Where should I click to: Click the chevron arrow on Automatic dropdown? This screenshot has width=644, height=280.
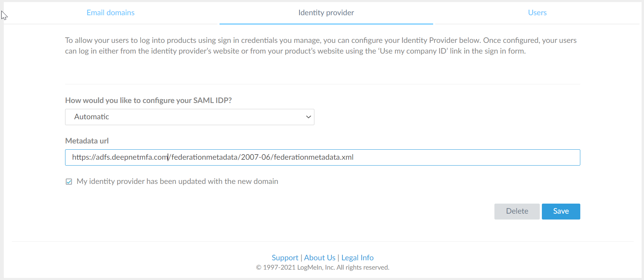point(308,117)
